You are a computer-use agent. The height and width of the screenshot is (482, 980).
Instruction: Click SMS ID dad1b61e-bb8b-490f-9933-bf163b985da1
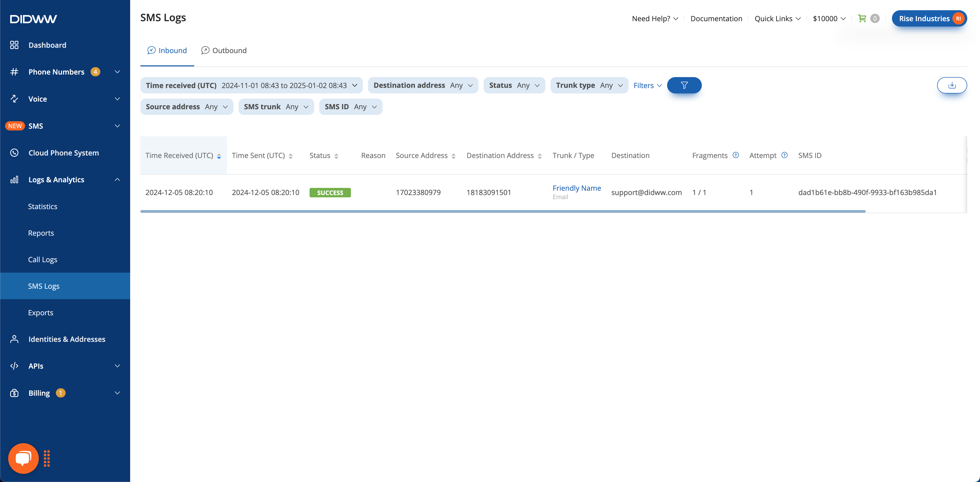click(x=867, y=192)
